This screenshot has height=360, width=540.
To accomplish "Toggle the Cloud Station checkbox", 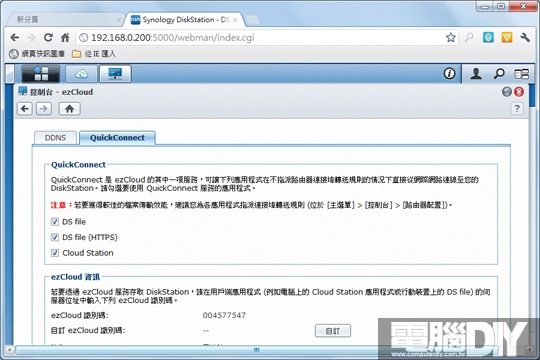I will click(55, 253).
